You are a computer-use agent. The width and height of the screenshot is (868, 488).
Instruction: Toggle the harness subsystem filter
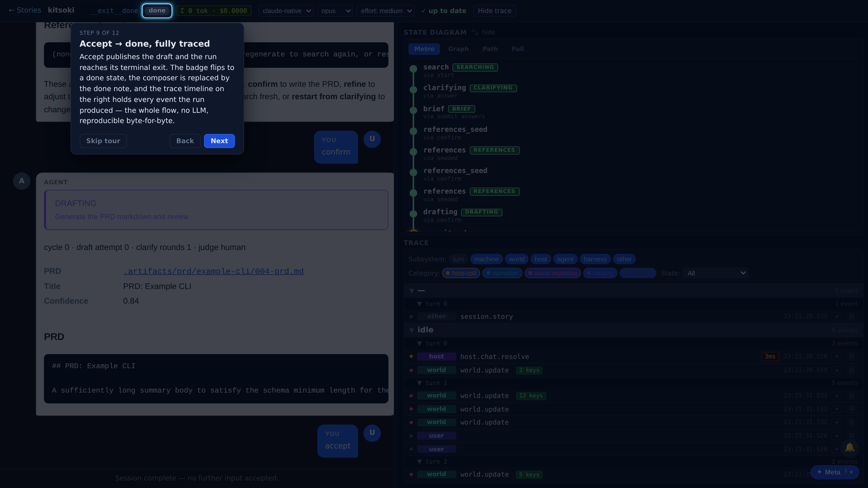pos(595,259)
